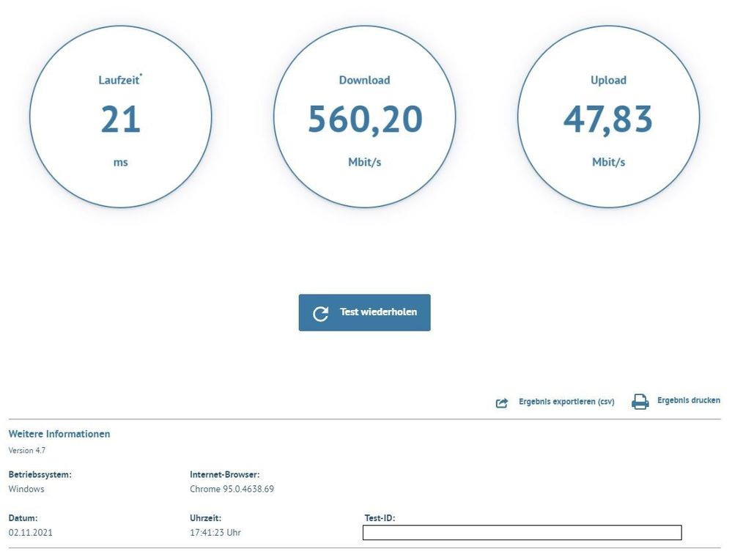Open Ergebnis exportieren (csv) link
The height and width of the screenshot is (560, 732).
click(x=566, y=402)
